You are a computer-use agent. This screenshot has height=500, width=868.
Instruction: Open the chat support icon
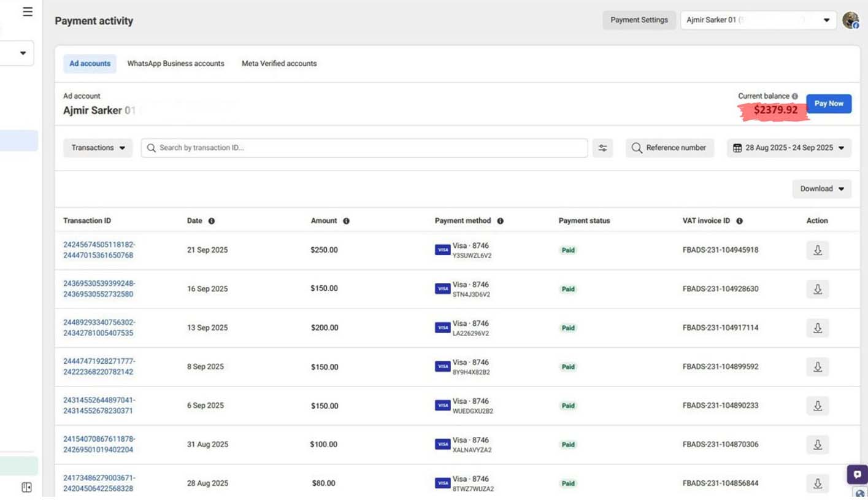coord(857,474)
